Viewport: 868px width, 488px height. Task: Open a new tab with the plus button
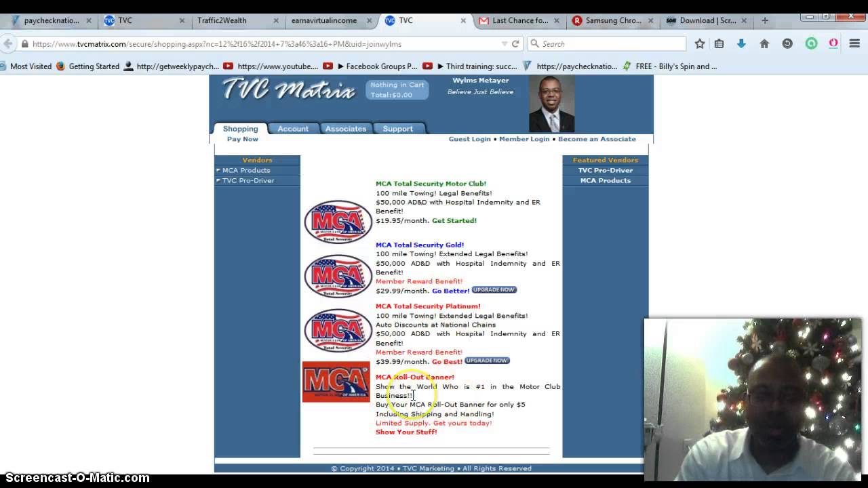765,20
